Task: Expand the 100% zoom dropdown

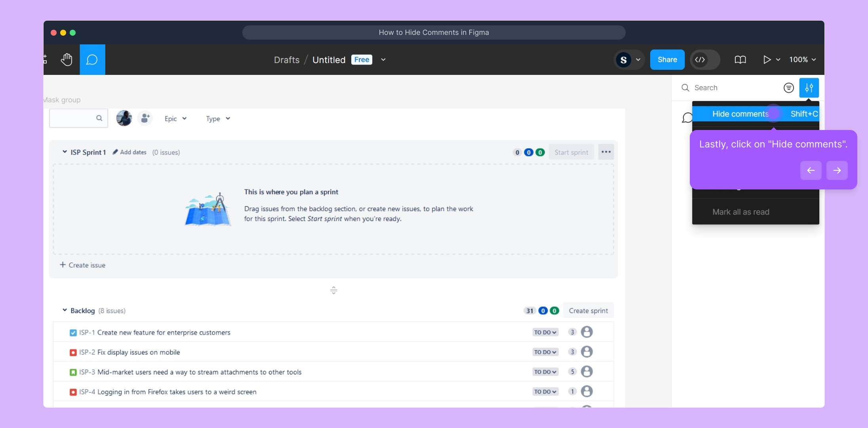Action: click(802, 59)
